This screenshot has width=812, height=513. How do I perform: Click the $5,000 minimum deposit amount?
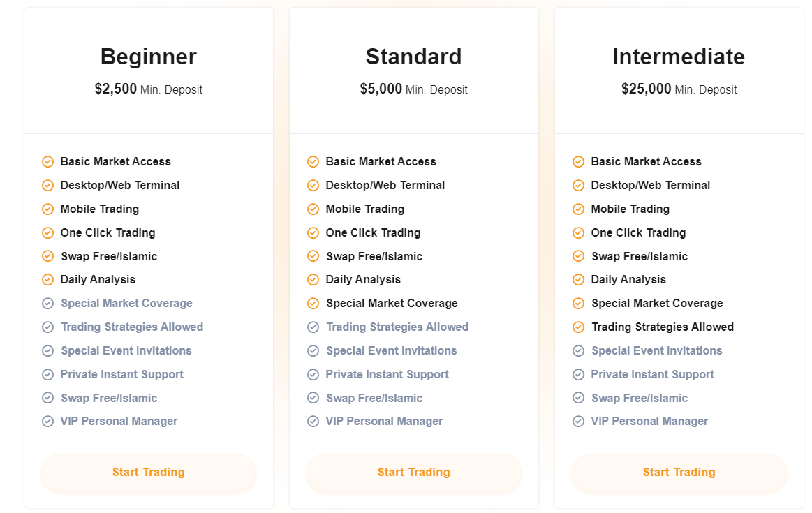point(381,89)
